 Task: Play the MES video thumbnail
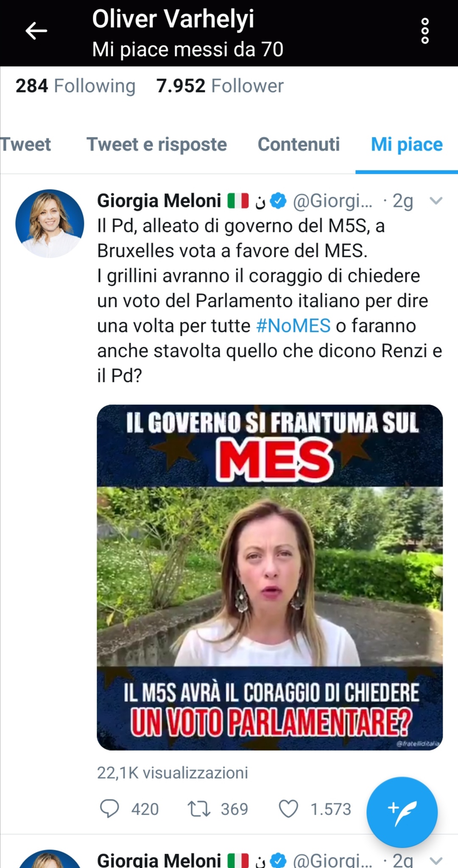coord(270,577)
